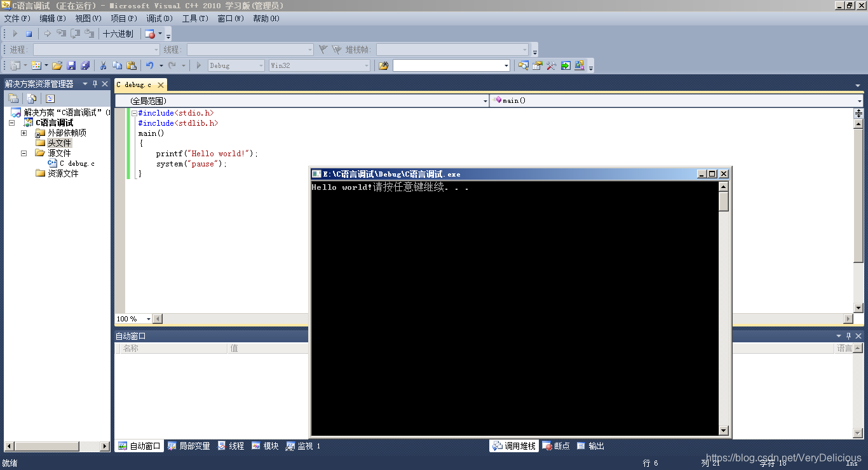Open the 编辑(E) menu
Viewport: 868px width, 470px height.
53,18
